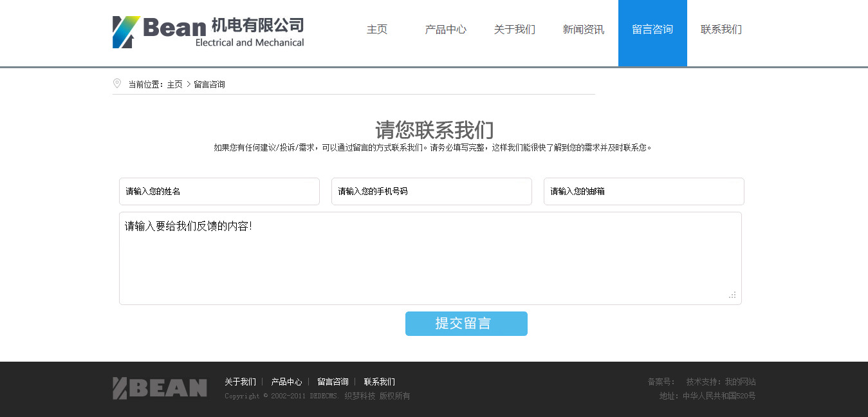Click the Bean company logo in header

tap(208, 32)
